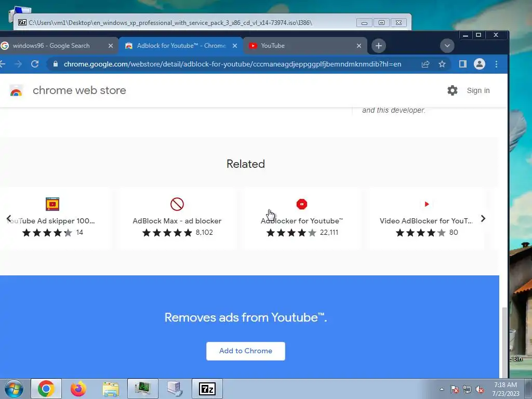This screenshot has width=532, height=399.
Task: Click the page vertical scrollbar thumb
Action: tap(504, 342)
